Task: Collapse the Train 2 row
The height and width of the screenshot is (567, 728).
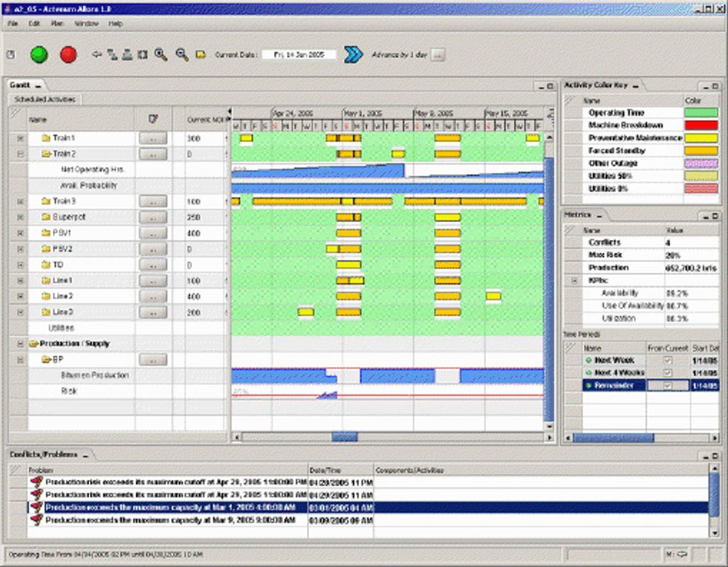Action: [20, 154]
